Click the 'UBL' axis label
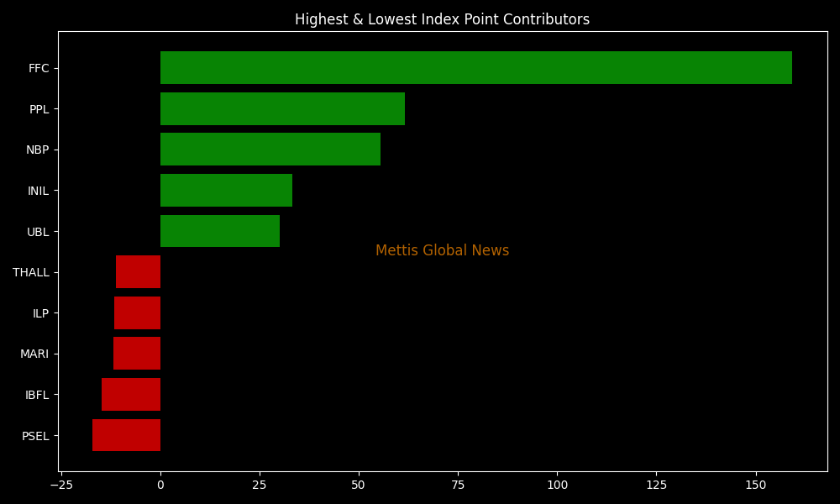 click(x=38, y=232)
